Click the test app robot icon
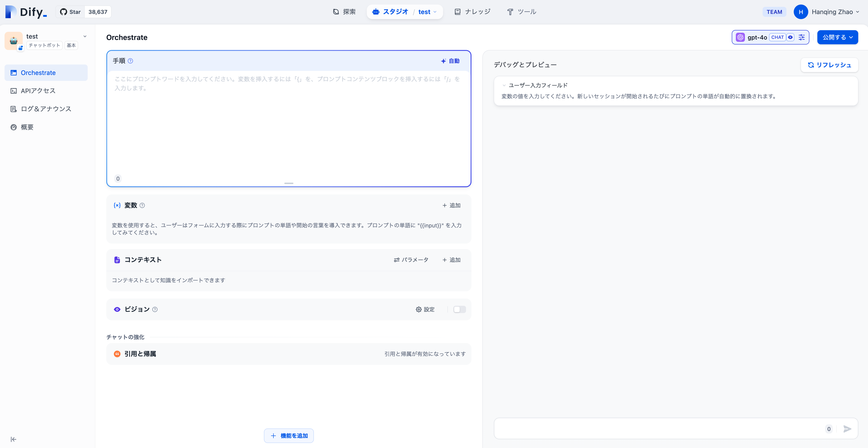Screen dimensions: 868x448 [x=13, y=41]
